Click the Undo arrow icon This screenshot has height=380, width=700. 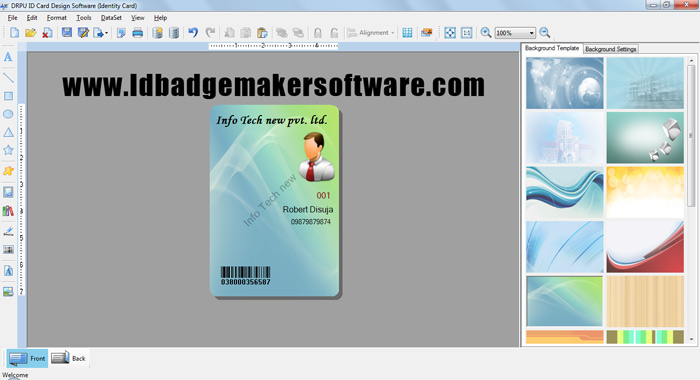coord(193,33)
